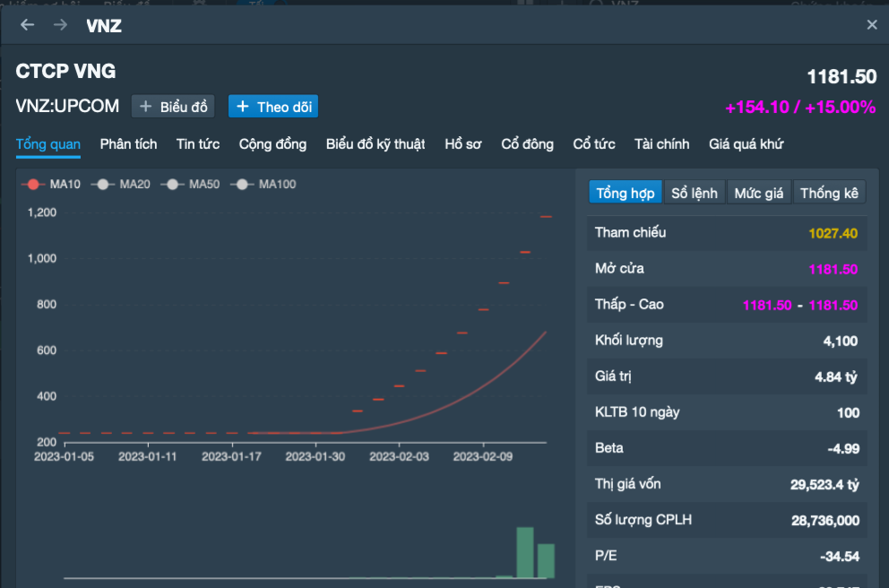Toggle the MA20 moving average line
The height and width of the screenshot is (588, 889).
(121, 185)
